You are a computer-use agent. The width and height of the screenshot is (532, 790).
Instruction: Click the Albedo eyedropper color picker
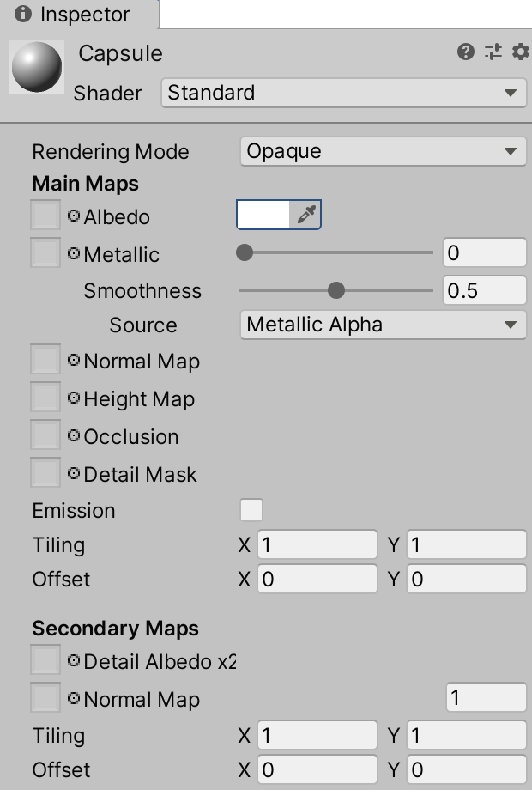[306, 216]
